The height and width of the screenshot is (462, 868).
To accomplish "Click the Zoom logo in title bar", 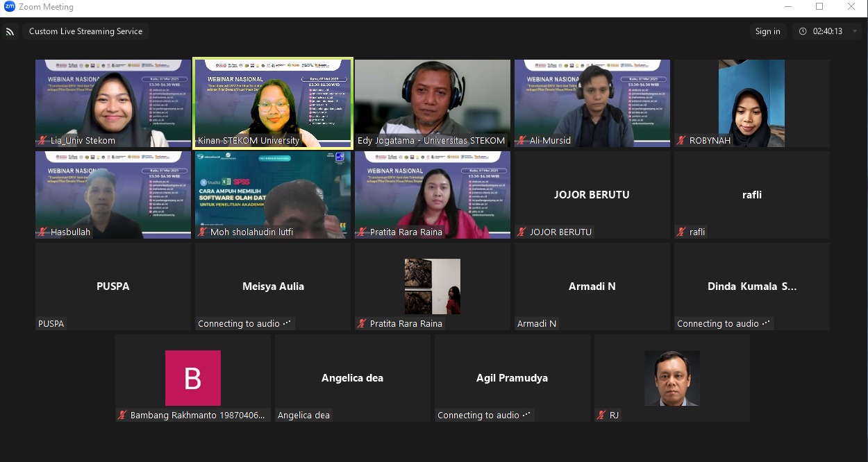I will tap(9, 7).
